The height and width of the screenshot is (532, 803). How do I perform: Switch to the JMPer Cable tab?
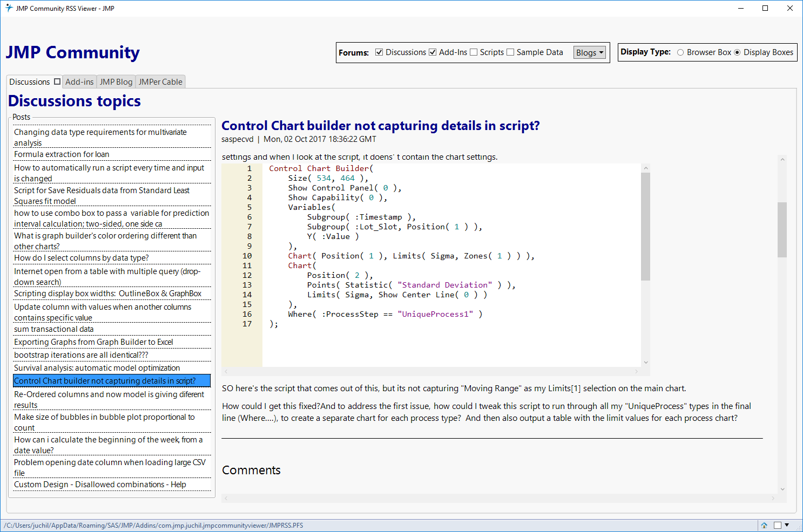pyautogui.click(x=160, y=81)
